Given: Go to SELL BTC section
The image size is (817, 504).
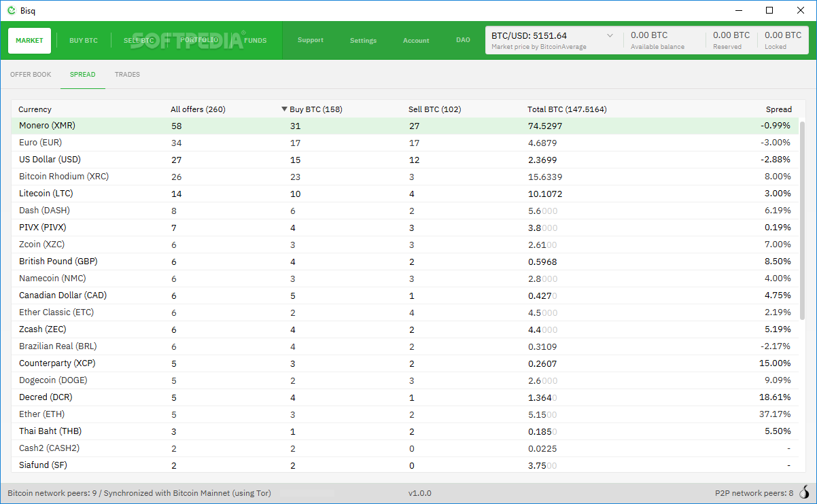Looking at the screenshot, I should [139, 41].
